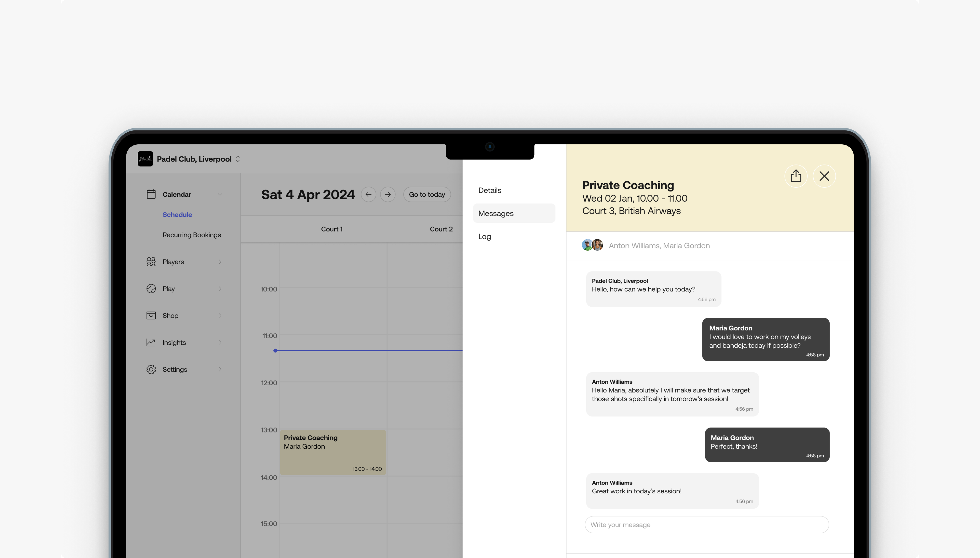Click the Play ball icon

click(151, 289)
